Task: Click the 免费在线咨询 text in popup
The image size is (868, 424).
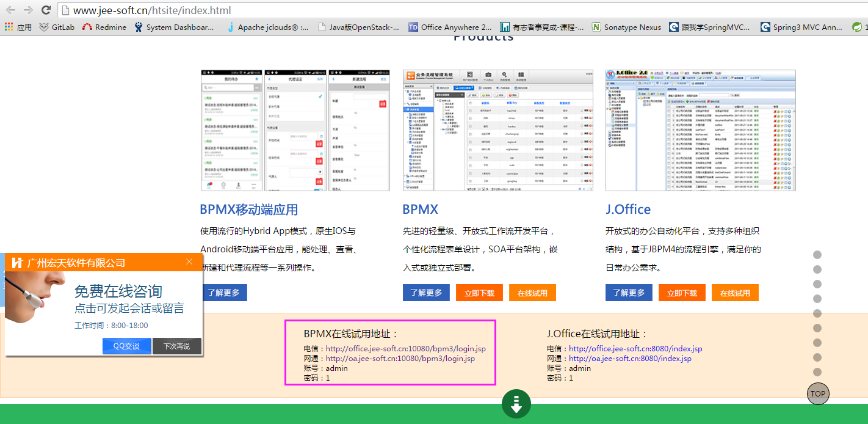Action: coord(118,291)
